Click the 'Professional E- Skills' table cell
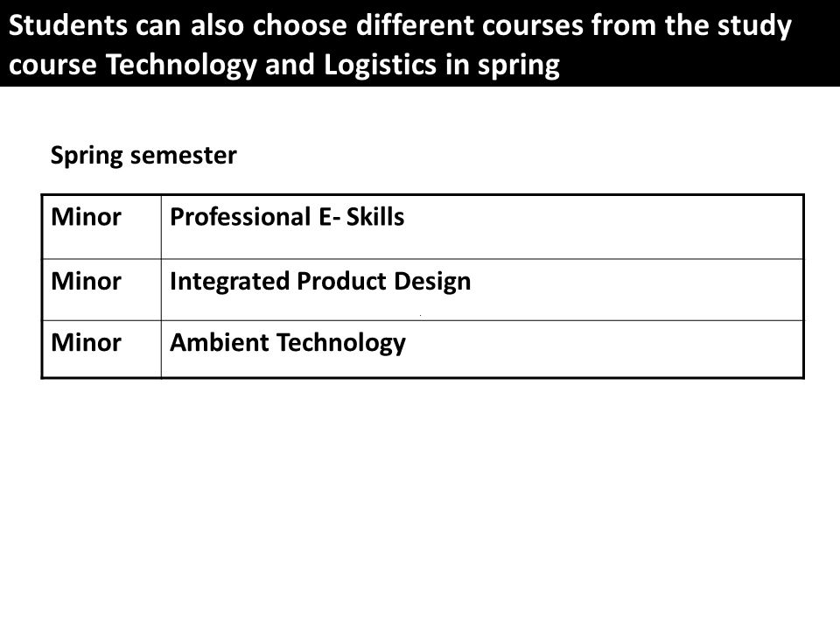Image resolution: width=840 pixels, height=630 pixels. pyautogui.click(x=482, y=227)
